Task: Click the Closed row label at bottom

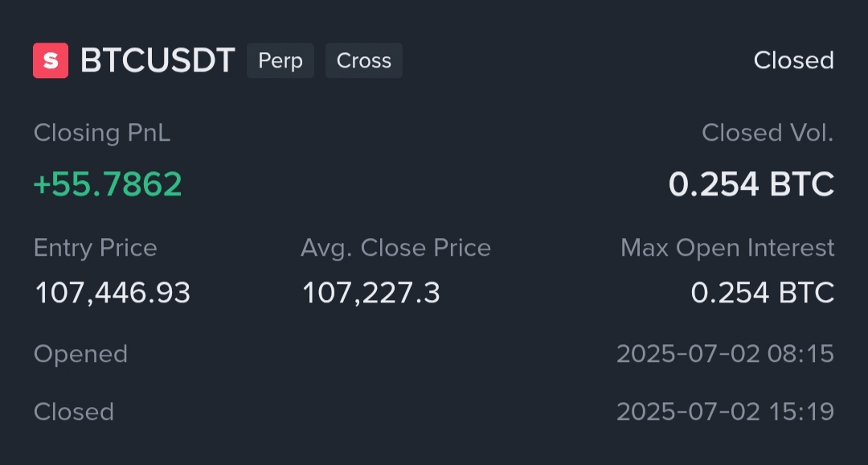Action: (x=74, y=412)
